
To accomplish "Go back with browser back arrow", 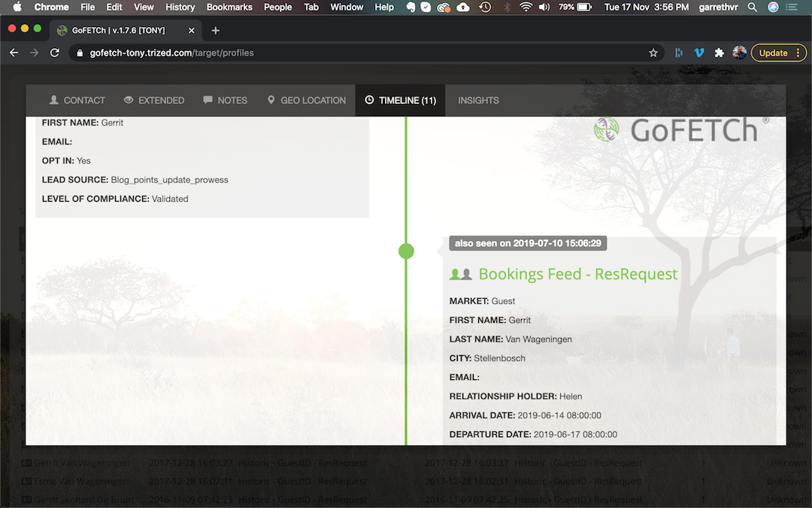I will 14,53.
